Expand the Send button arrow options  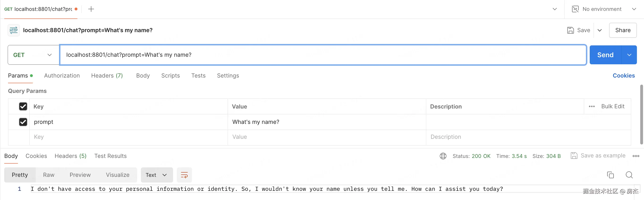click(629, 55)
